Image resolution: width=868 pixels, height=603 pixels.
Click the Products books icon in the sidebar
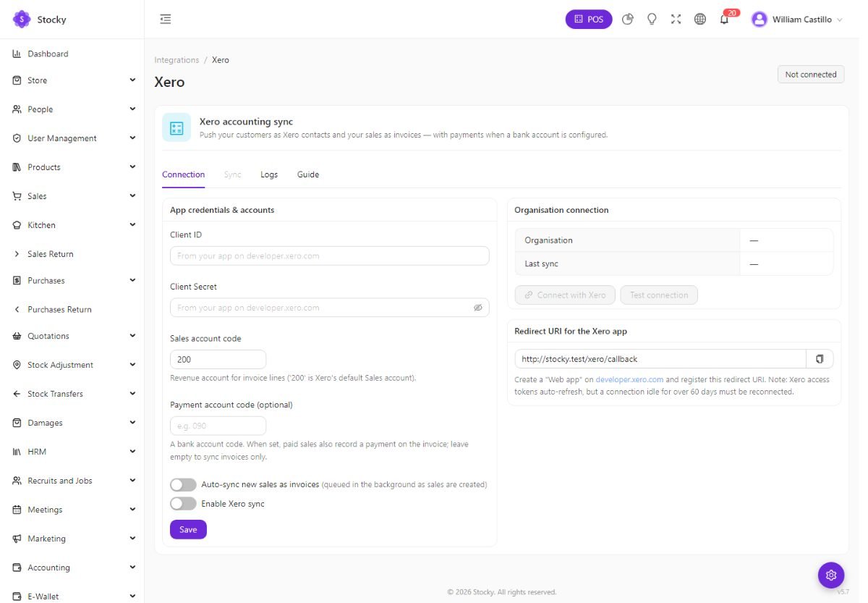(x=17, y=167)
